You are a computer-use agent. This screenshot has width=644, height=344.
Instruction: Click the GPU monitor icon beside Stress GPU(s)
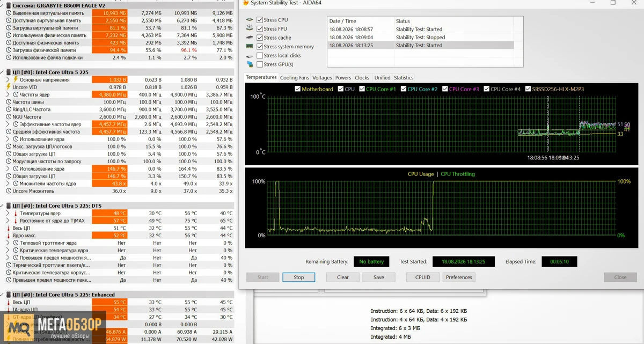tap(250, 64)
